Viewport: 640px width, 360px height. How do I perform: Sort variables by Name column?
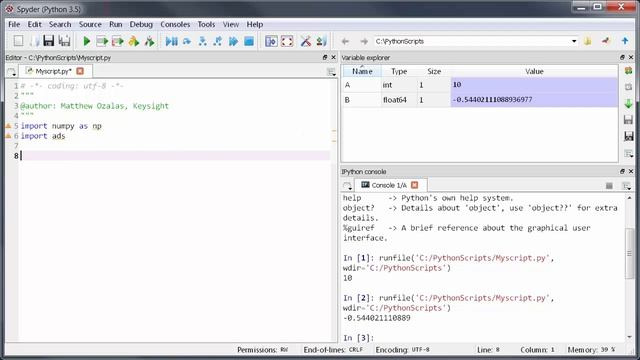point(362,71)
